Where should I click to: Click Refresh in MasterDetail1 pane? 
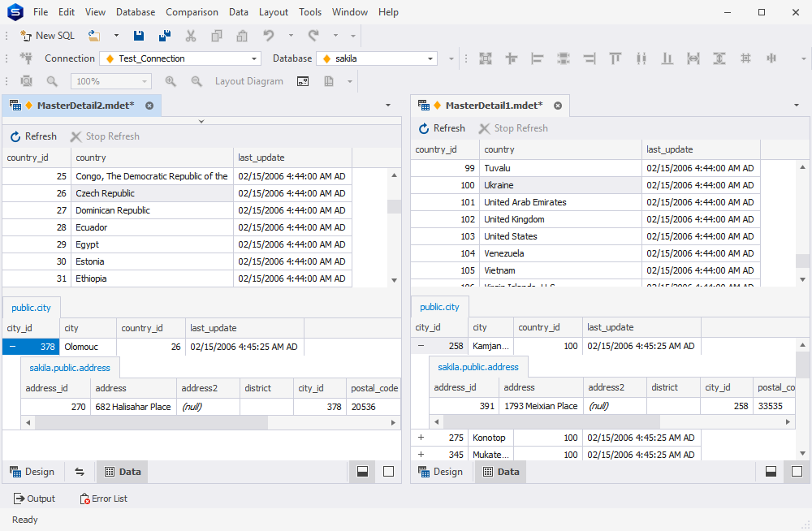click(x=443, y=128)
